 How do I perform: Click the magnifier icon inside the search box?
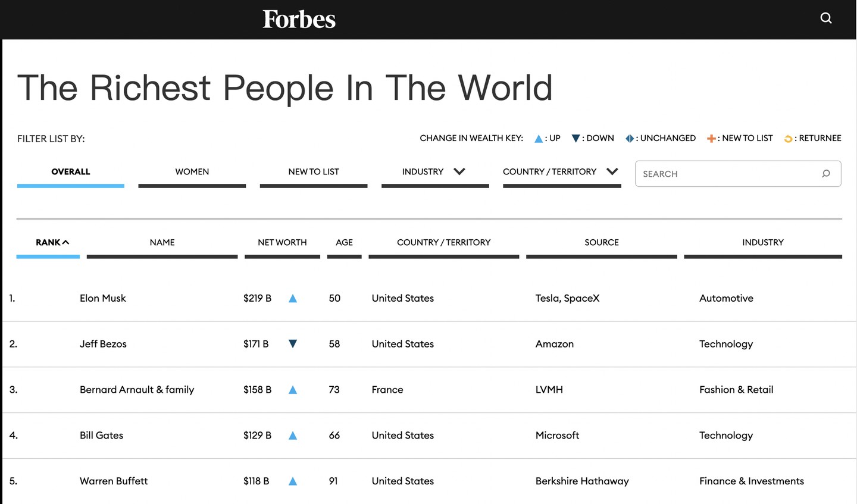[825, 174]
